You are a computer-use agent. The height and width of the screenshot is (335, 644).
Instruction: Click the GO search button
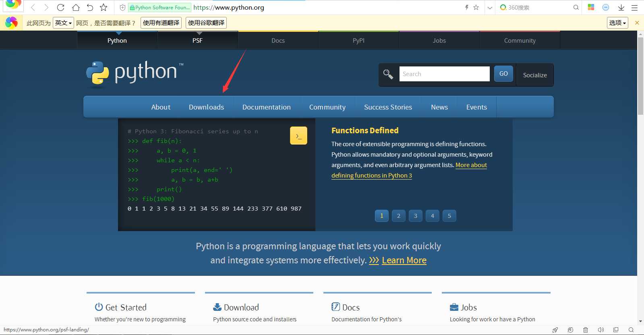pyautogui.click(x=503, y=74)
